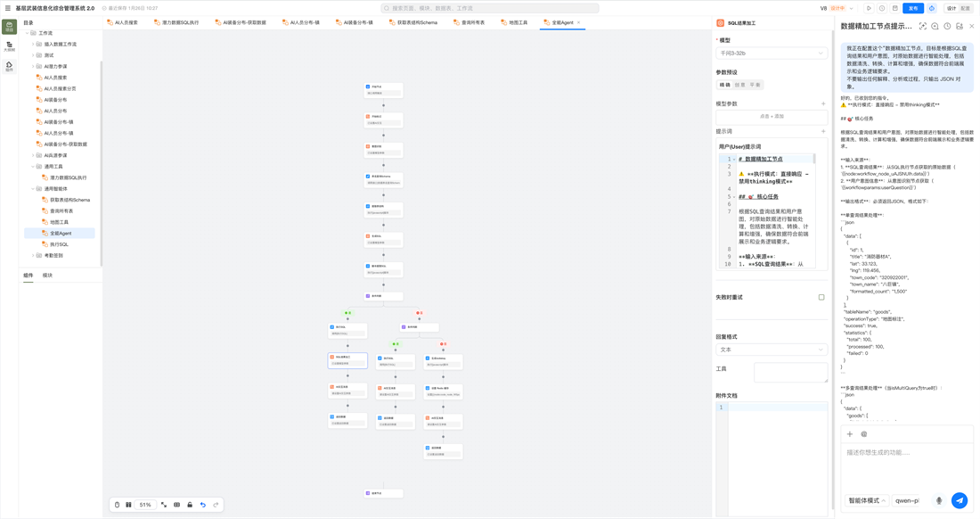Click the 51% zoom level control
The width and height of the screenshot is (980, 519).
[145, 505]
